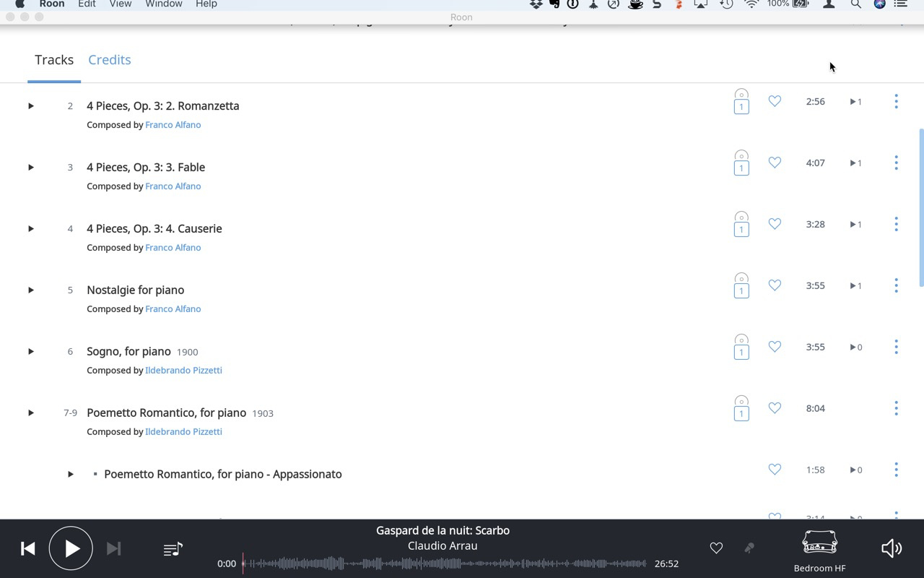
Task: Click play count icon for Causerie
Action: click(855, 225)
